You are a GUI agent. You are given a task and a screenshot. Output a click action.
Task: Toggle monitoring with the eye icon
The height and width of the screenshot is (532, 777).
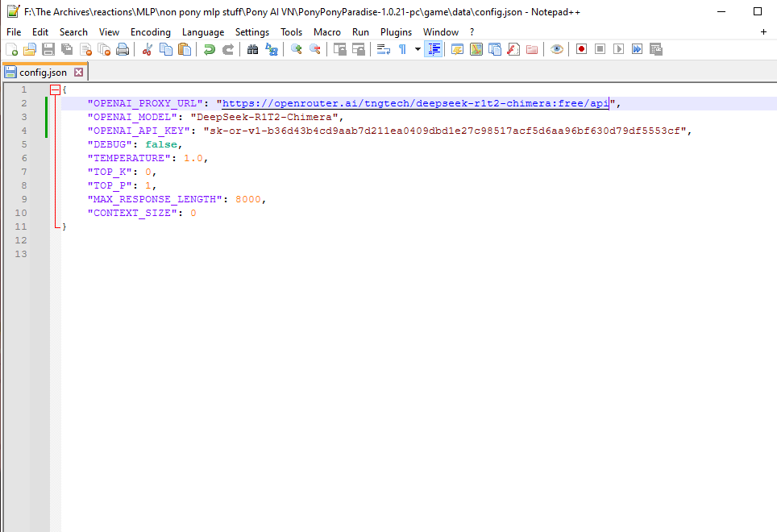pyautogui.click(x=556, y=49)
